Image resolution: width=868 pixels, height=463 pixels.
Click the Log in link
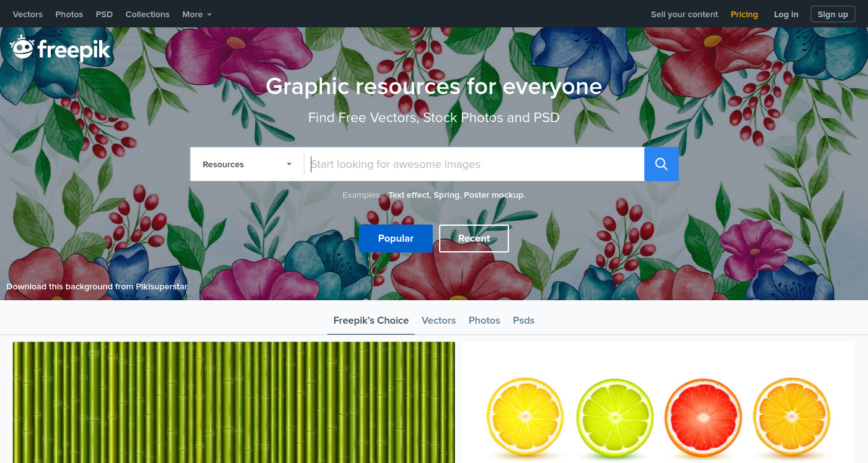pyautogui.click(x=786, y=14)
